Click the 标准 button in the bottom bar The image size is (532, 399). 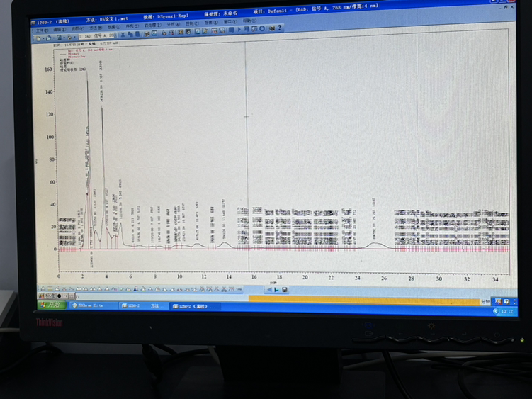pos(50,296)
